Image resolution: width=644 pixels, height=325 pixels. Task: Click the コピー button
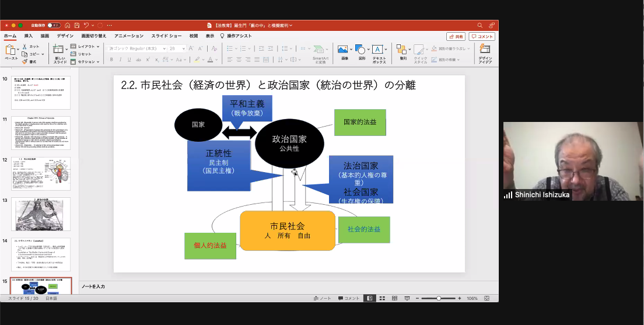31,54
